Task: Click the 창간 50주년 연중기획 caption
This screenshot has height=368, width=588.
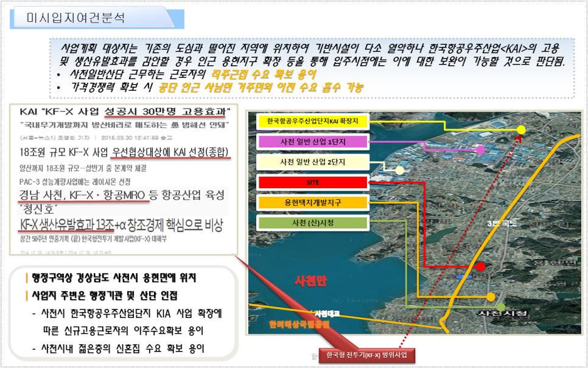Action: (93, 239)
